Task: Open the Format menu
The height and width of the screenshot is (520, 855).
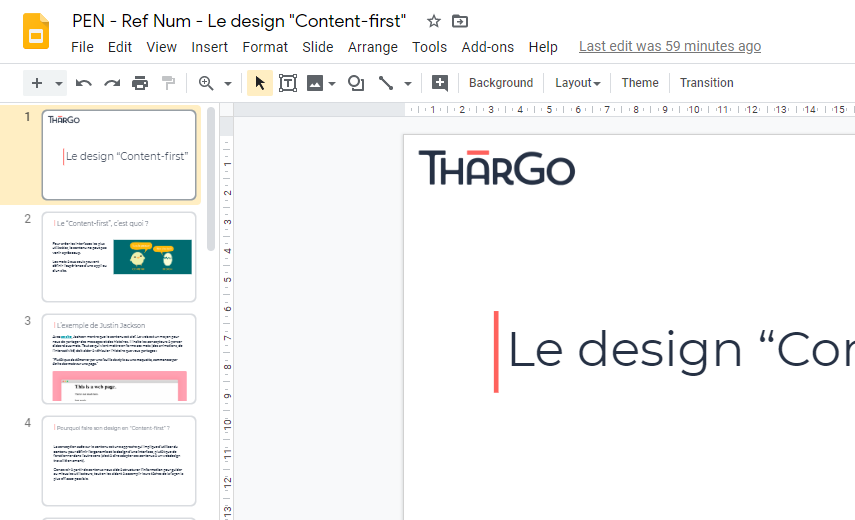Action: coord(265,47)
